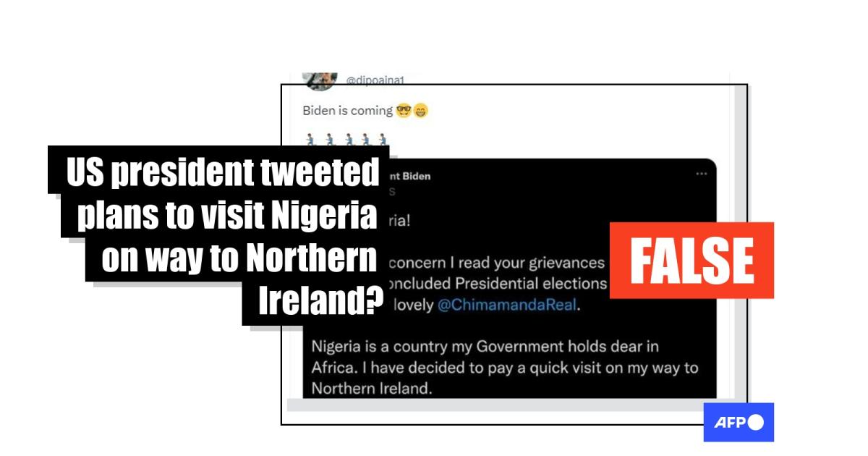This screenshot has width=868, height=456.
Task: Click the 'oncluded Presidential elections' line
Action: pyautogui.click(x=498, y=284)
